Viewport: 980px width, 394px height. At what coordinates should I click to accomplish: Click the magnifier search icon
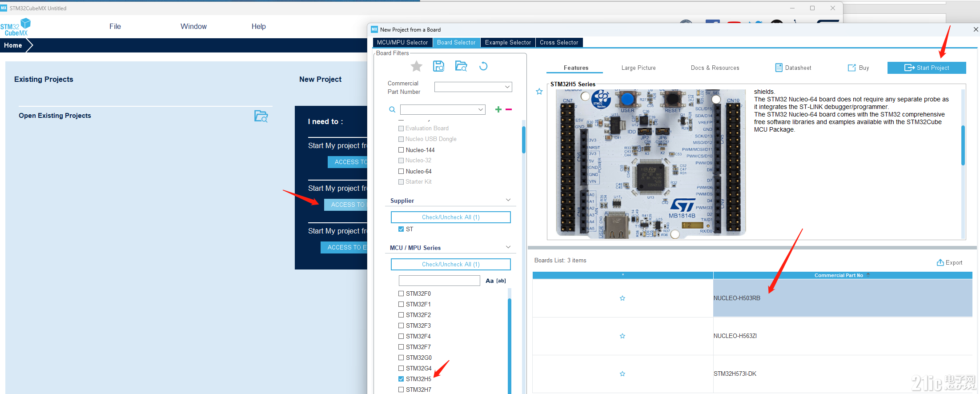click(392, 109)
